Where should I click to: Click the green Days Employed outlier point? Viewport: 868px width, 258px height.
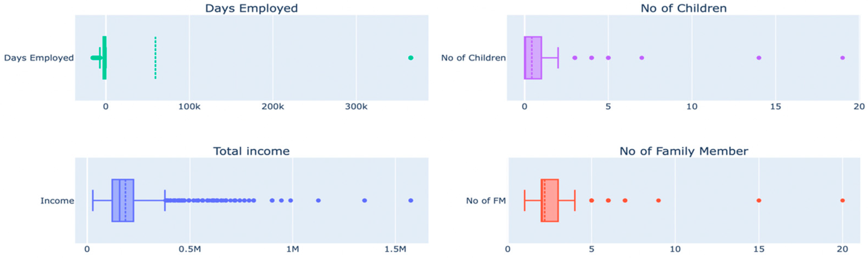(x=411, y=58)
